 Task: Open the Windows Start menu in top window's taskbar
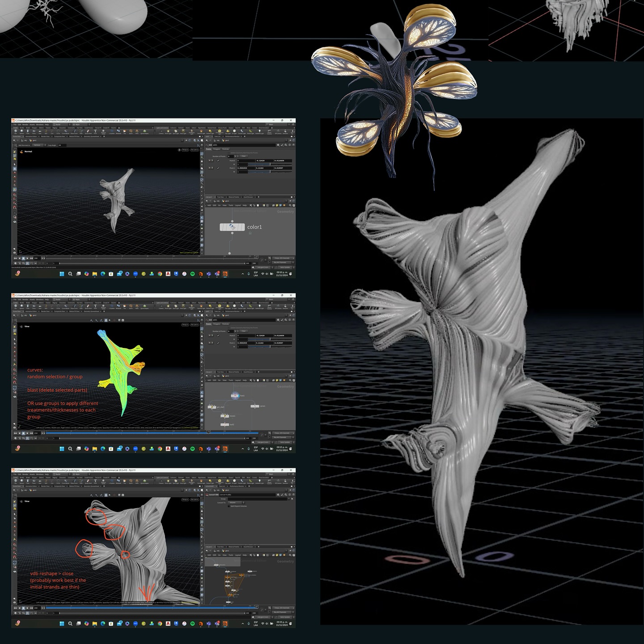pyautogui.click(x=62, y=274)
